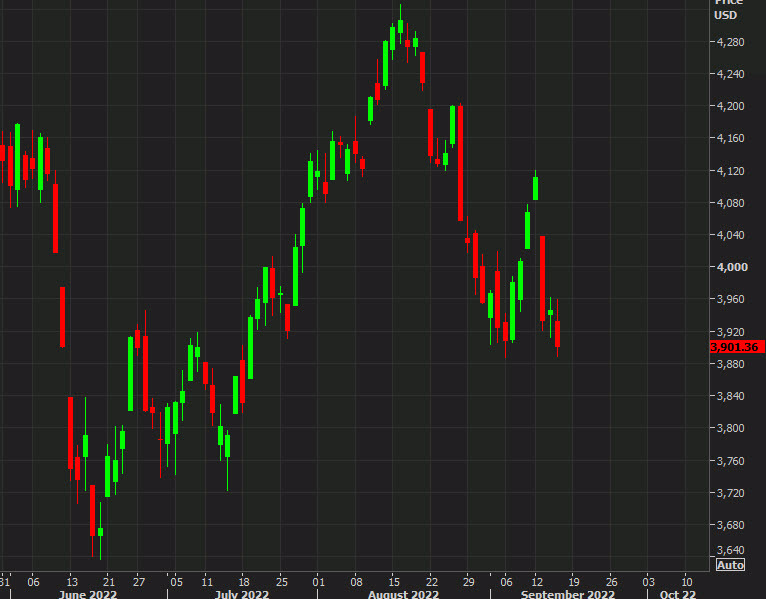Click date tick 10 in October
Screen dimensions: 766x599
pos(687,582)
